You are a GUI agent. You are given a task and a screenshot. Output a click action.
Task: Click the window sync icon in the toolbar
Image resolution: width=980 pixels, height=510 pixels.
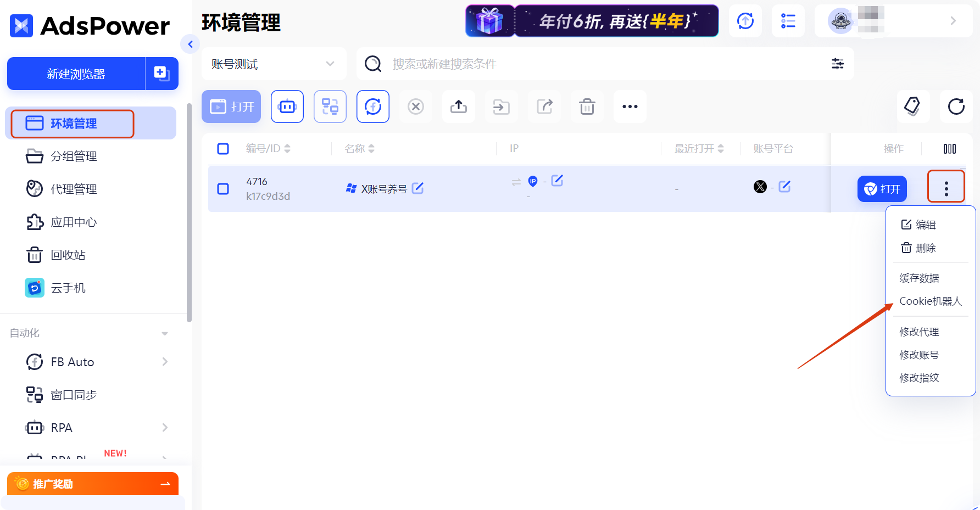330,106
